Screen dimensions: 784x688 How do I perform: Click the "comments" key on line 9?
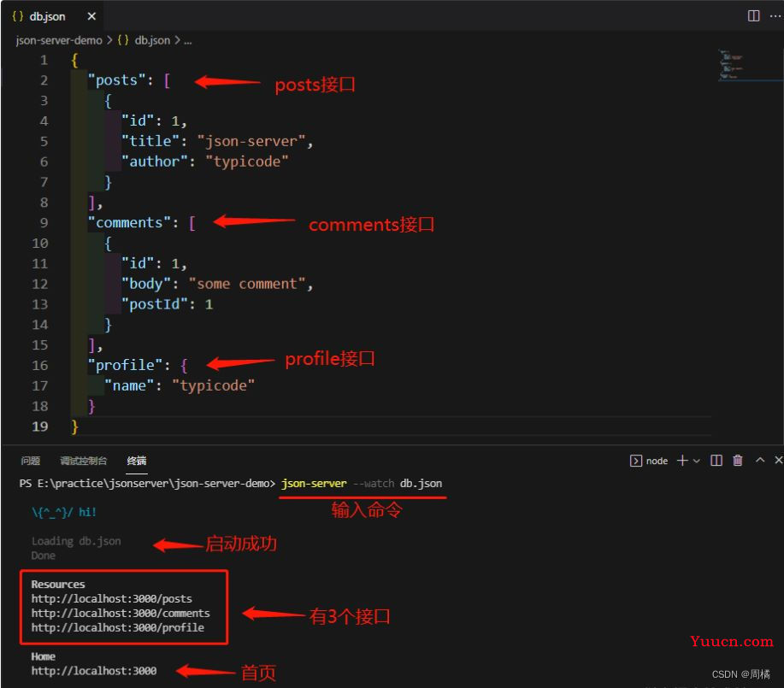(129, 222)
